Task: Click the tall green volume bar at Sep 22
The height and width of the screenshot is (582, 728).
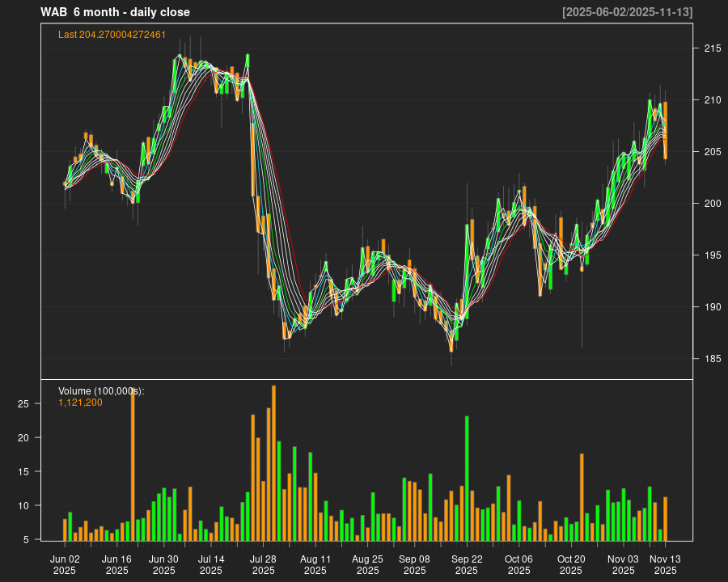Action: pyautogui.click(x=468, y=479)
